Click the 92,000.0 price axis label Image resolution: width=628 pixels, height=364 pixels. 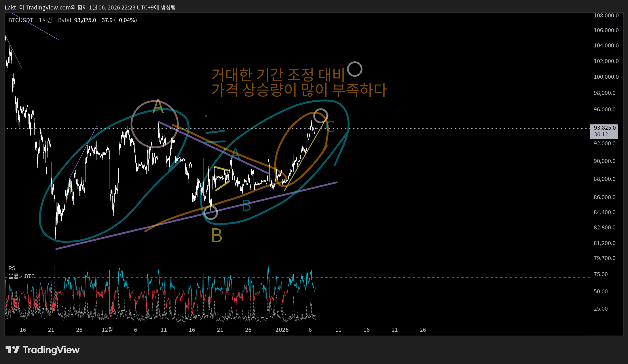tap(605, 144)
